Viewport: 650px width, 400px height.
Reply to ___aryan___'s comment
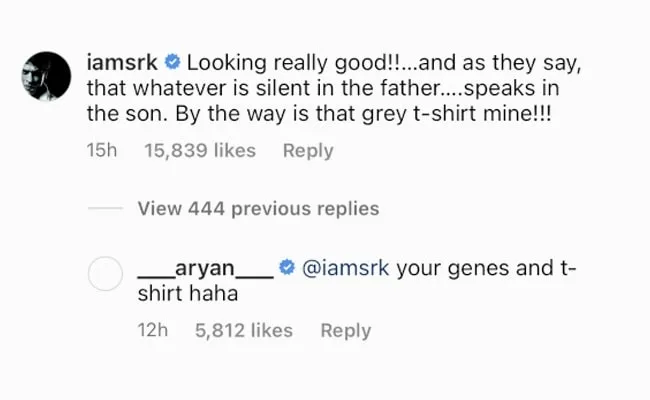345,330
